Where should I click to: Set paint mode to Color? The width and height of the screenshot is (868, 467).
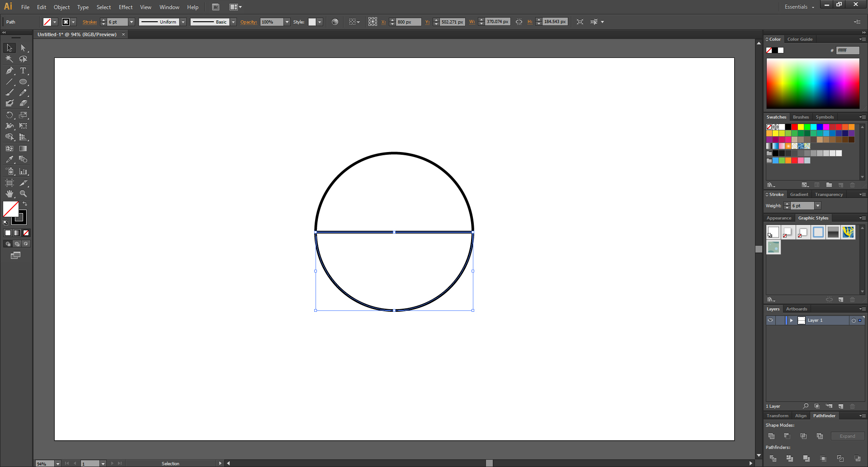(x=8, y=233)
